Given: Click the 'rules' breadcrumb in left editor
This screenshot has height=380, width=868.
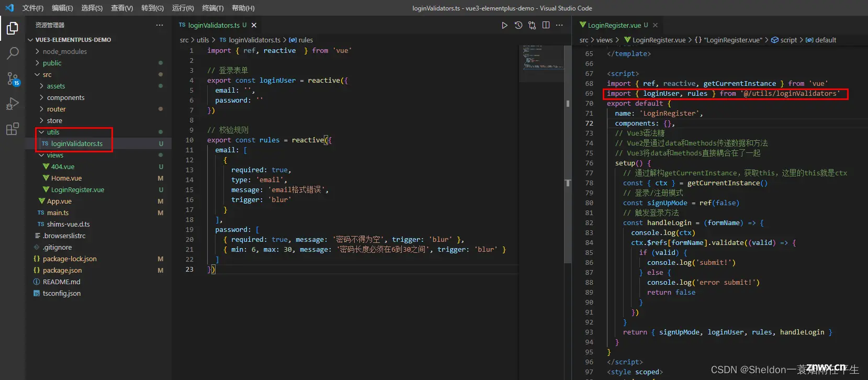Looking at the screenshot, I should point(306,40).
